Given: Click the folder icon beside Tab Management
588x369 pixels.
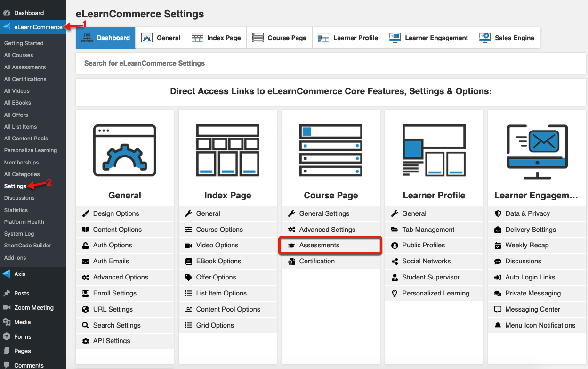Looking at the screenshot, I should point(395,230).
